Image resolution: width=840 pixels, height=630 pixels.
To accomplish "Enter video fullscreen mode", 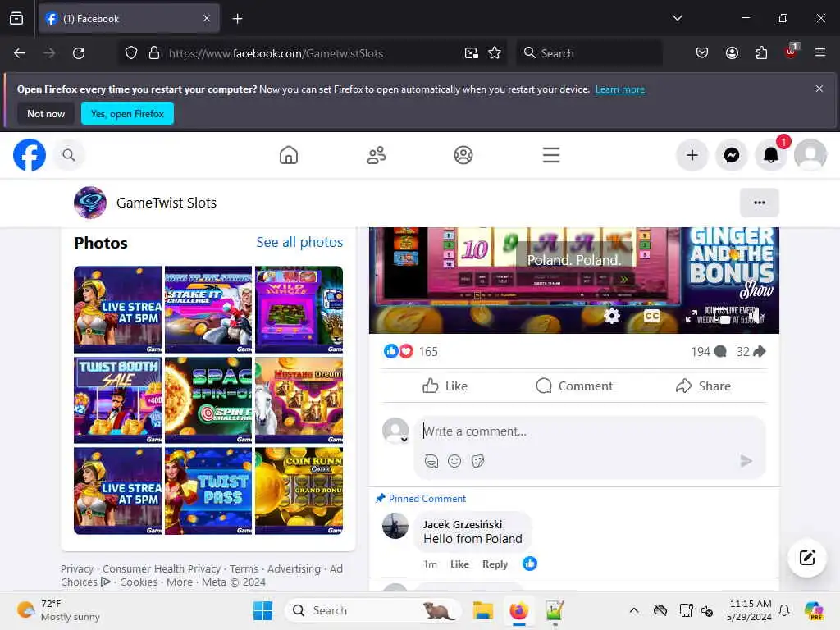I will tap(692, 316).
